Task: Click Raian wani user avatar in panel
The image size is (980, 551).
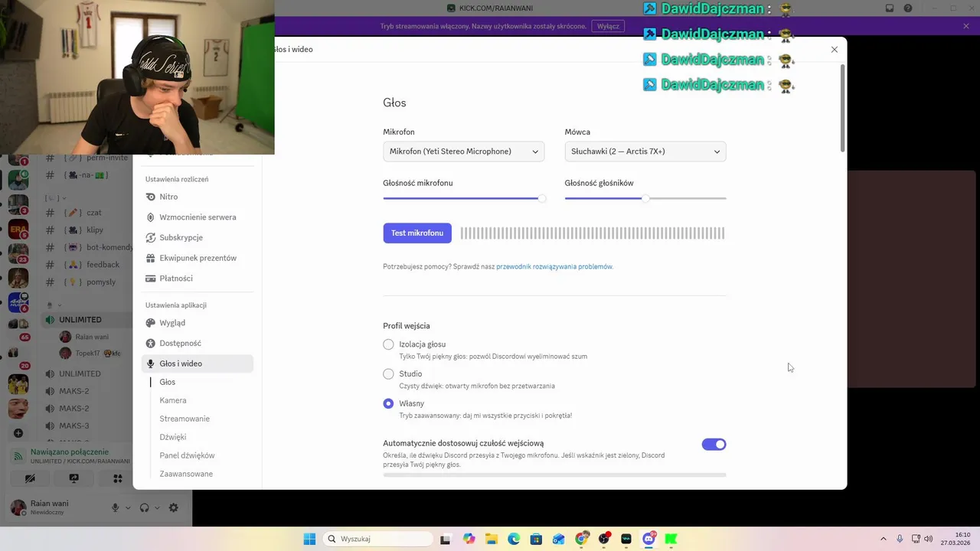Action: tap(18, 507)
